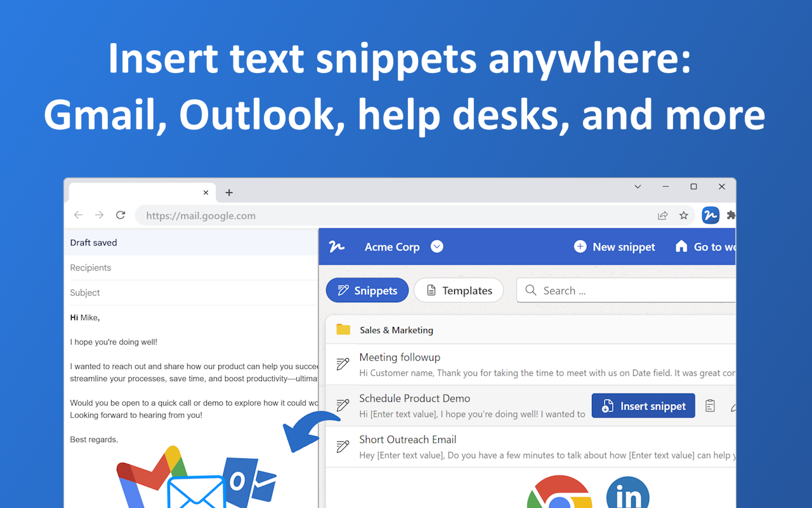Select the Meeting followup snippet
Viewport: 812px width, 508px height.
tap(531, 364)
